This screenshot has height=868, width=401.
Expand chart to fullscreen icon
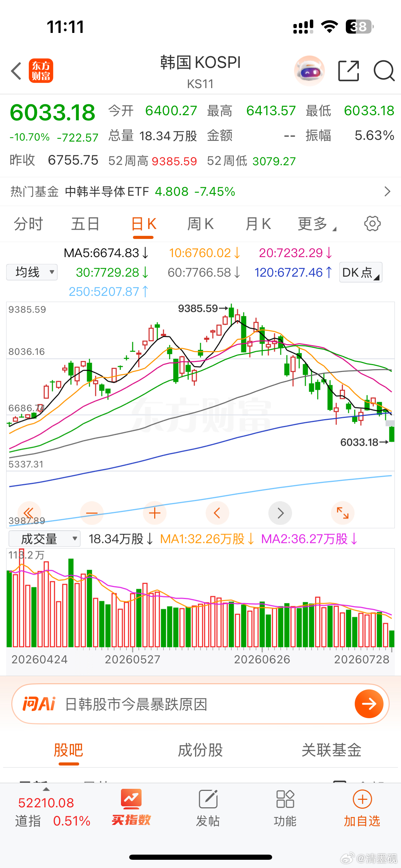(x=343, y=513)
